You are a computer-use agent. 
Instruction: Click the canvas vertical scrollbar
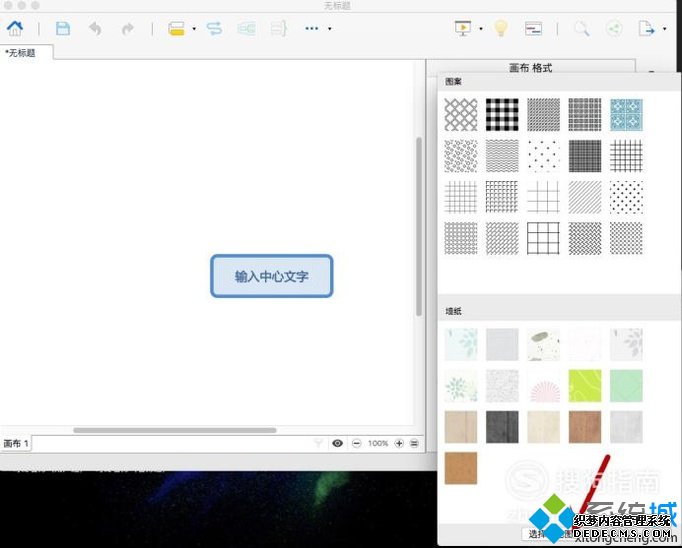pyautogui.click(x=419, y=226)
